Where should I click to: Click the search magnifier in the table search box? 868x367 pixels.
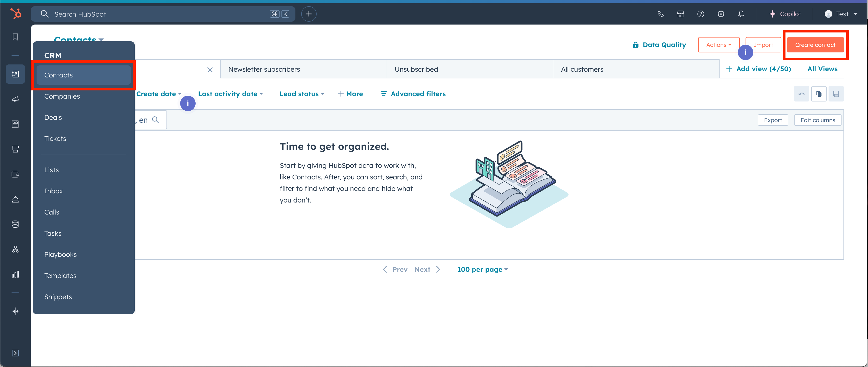[x=155, y=120]
